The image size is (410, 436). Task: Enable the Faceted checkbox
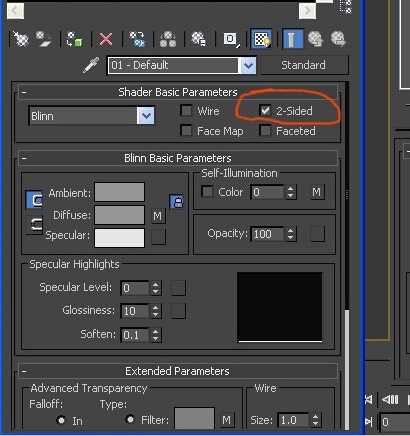coord(265,130)
